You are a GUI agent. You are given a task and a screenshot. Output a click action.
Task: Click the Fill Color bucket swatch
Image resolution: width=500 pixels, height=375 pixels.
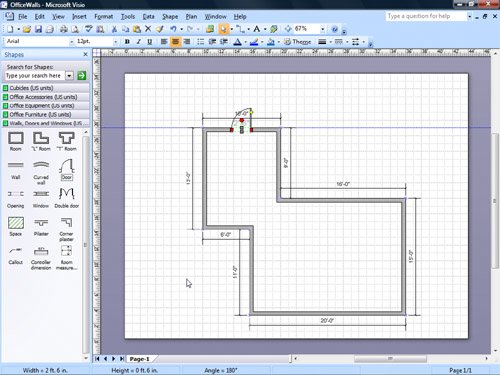tap(270, 42)
